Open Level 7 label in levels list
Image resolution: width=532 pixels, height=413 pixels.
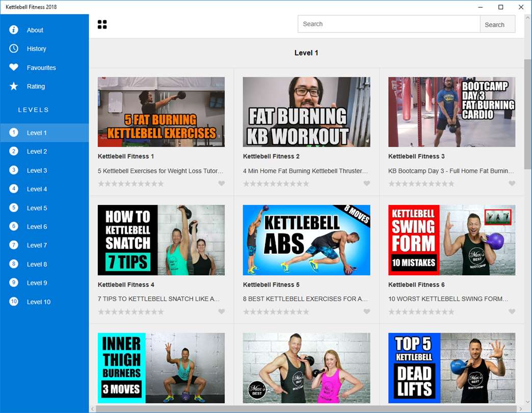tap(37, 245)
